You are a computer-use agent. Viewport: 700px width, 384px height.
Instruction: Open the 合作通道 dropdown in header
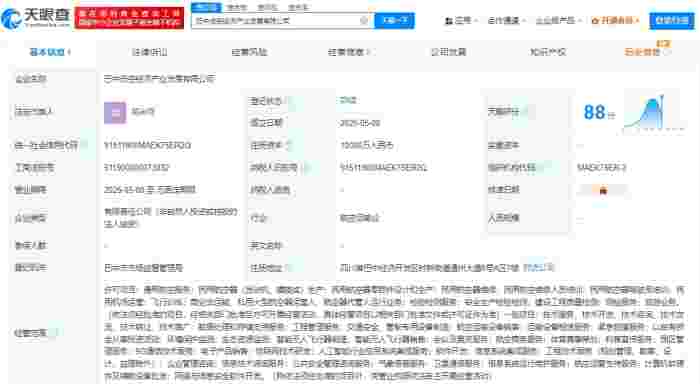(506, 21)
